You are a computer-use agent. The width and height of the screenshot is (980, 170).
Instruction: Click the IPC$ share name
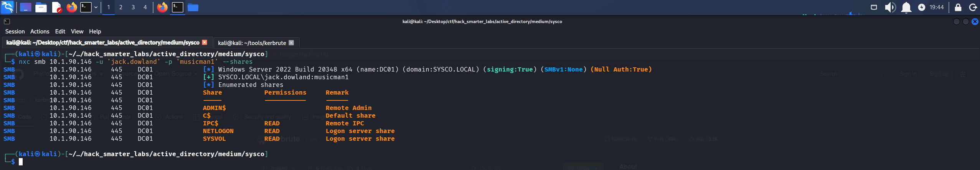[210, 123]
